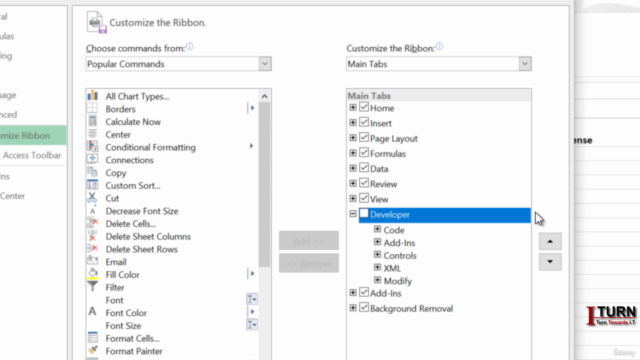Click the Format Painter brush icon
640x360 pixels.
pyautogui.click(x=93, y=350)
